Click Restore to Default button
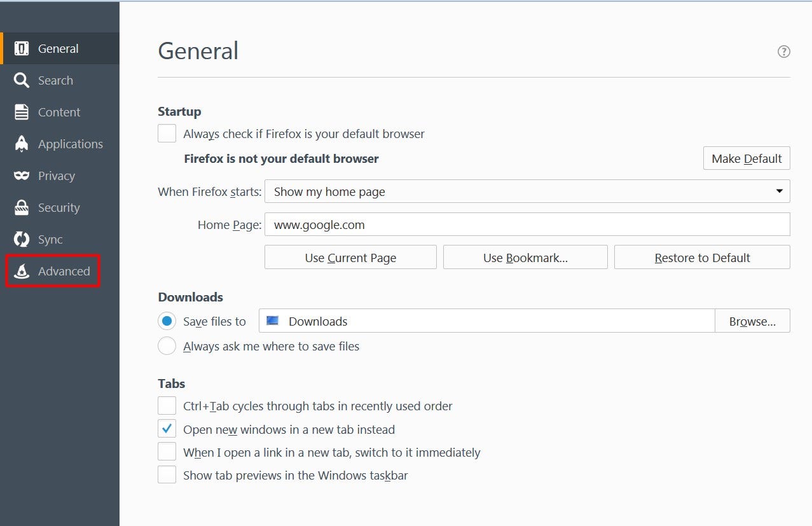The image size is (812, 526). point(702,258)
